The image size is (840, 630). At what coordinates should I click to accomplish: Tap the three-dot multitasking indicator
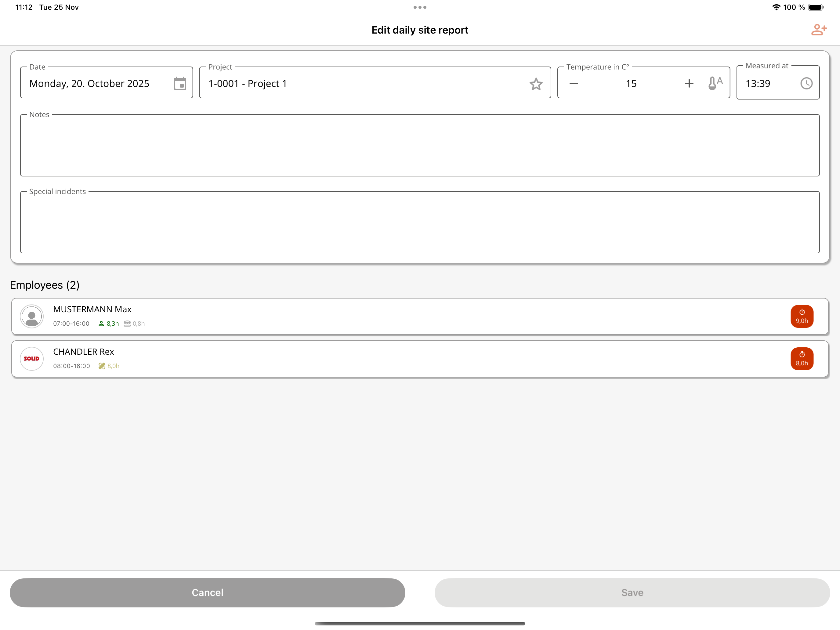point(420,7)
